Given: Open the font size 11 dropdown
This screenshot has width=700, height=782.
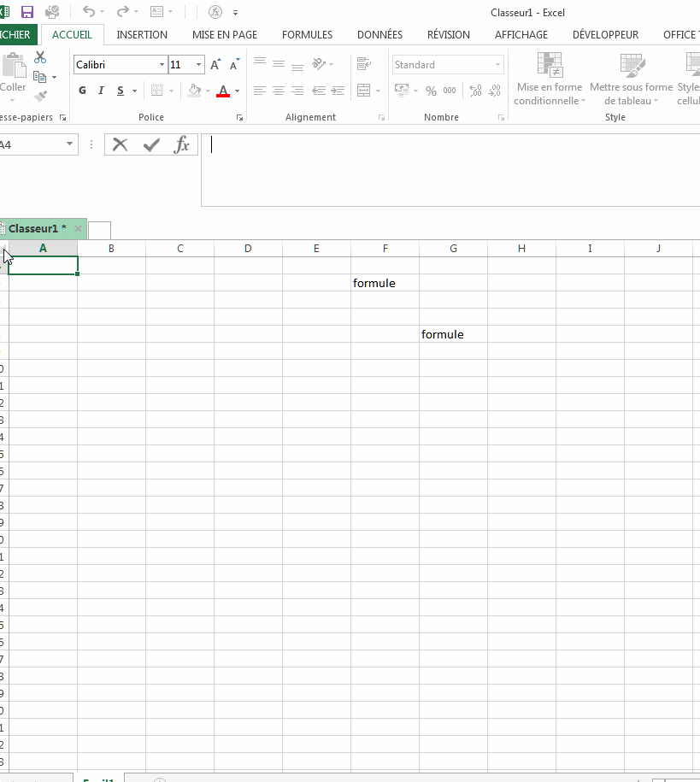Looking at the screenshot, I should pyautogui.click(x=199, y=65).
